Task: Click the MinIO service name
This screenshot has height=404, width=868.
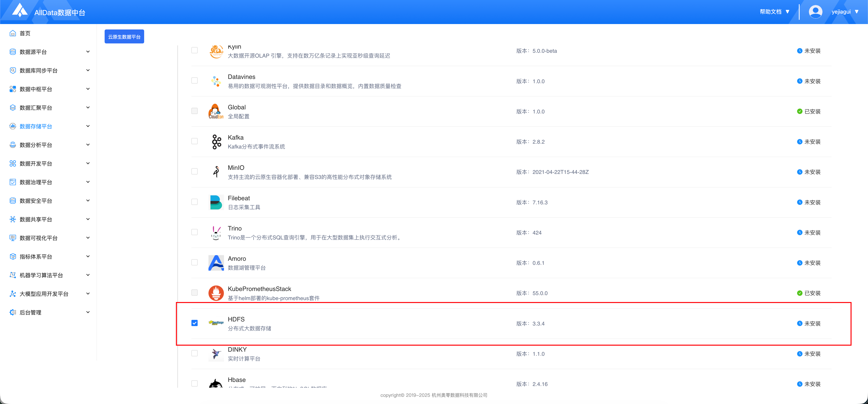Action: pyautogui.click(x=236, y=168)
